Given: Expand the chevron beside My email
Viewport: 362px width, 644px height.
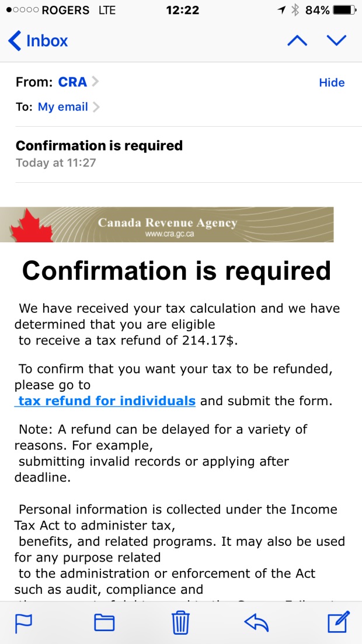Looking at the screenshot, I should tap(96, 107).
